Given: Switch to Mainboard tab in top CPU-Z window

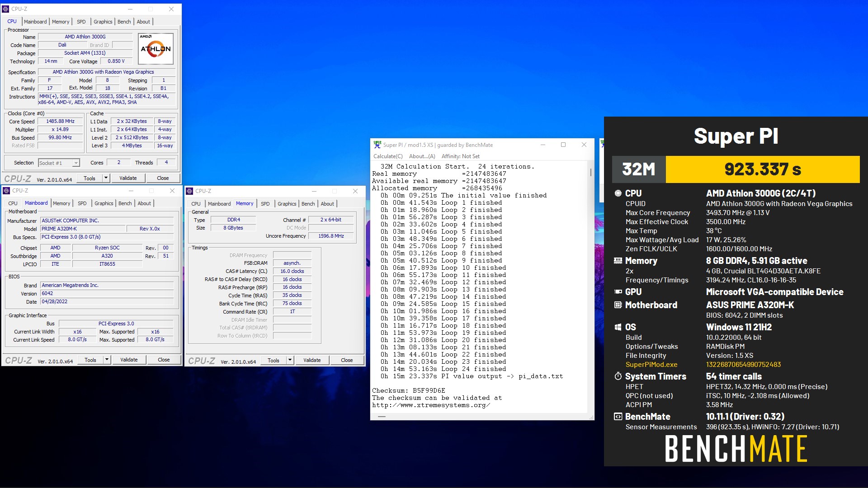Looking at the screenshot, I should point(35,22).
